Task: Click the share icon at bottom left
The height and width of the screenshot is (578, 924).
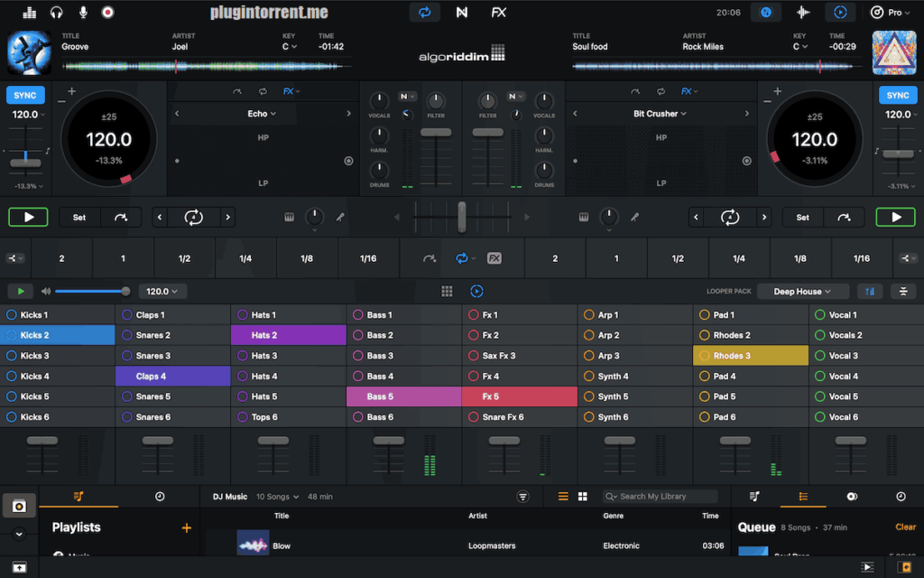Action: [x=19, y=567]
